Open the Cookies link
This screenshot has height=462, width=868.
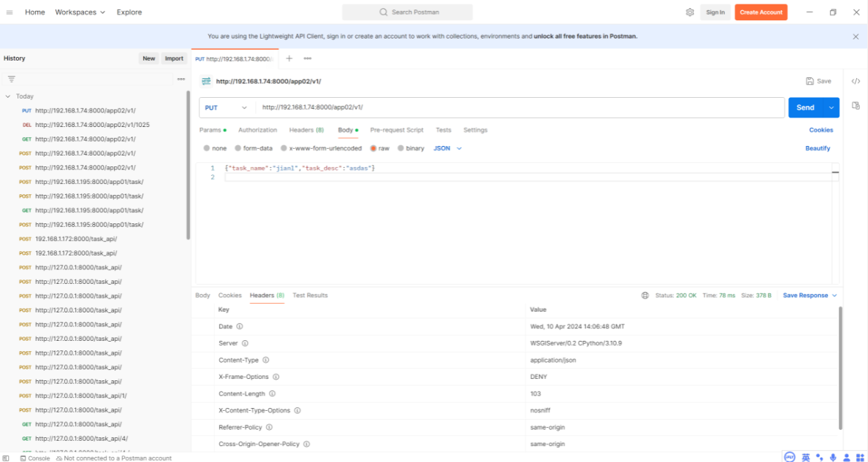click(821, 130)
